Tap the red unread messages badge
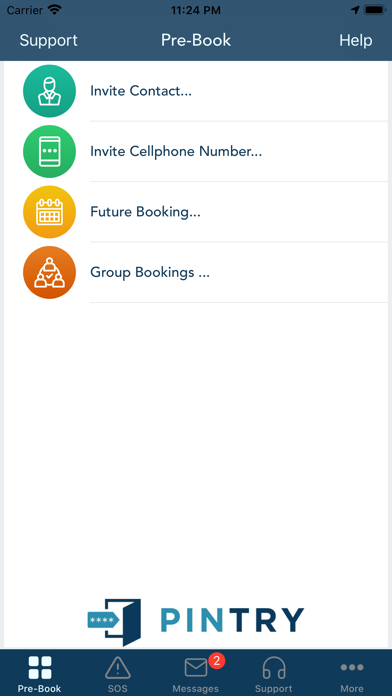 click(217, 660)
